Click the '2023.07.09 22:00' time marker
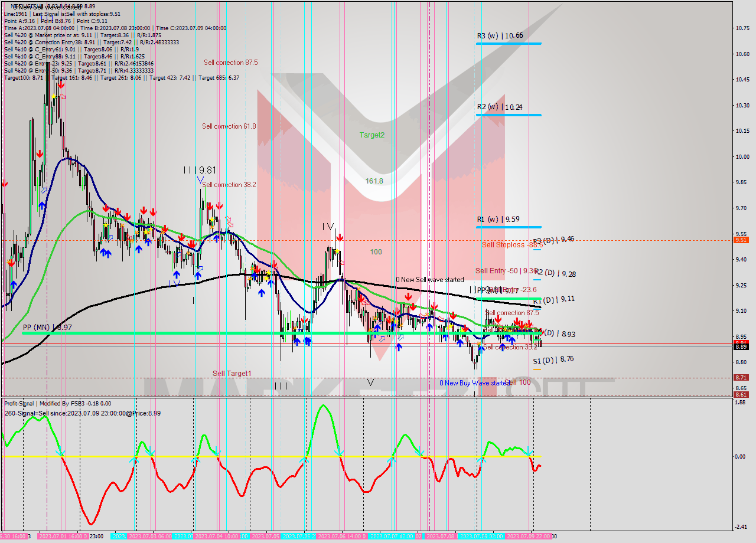Image resolution: width=756 pixels, height=543 pixels. 529,537
